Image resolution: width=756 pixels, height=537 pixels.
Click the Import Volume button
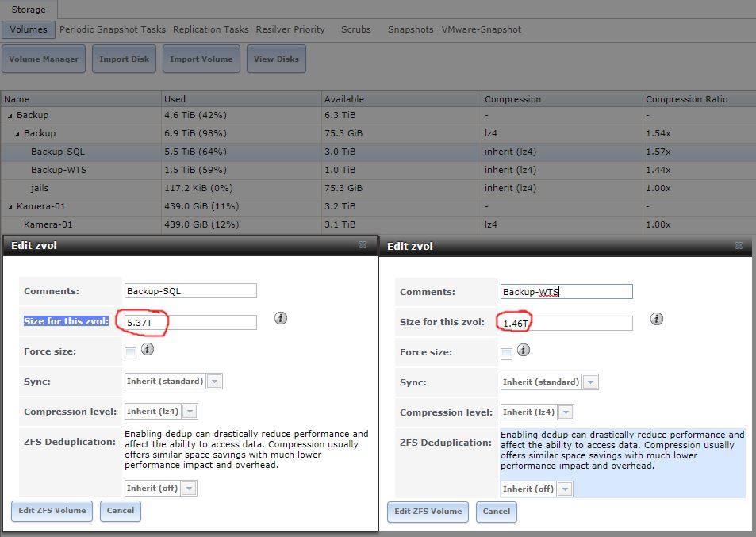click(201, 59)
